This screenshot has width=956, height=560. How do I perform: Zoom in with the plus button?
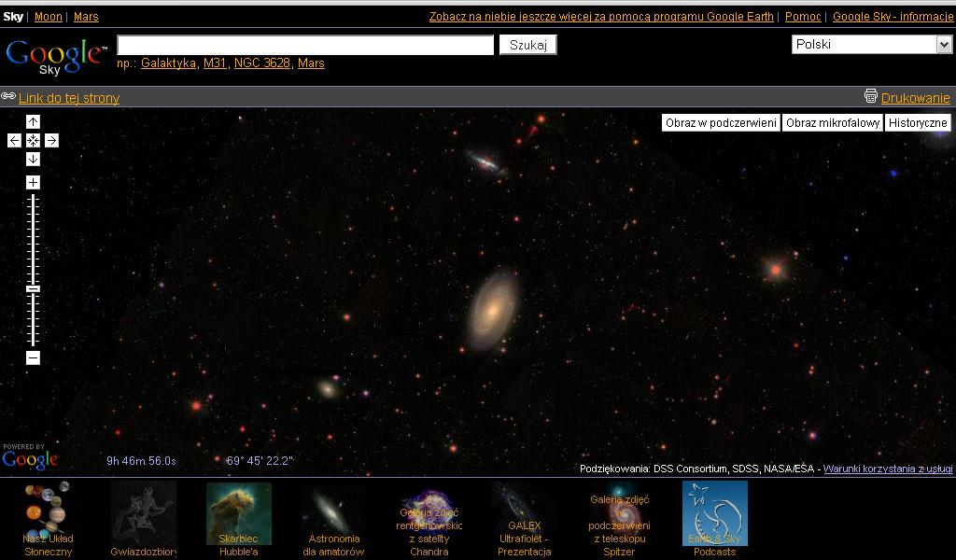(33, 182)
